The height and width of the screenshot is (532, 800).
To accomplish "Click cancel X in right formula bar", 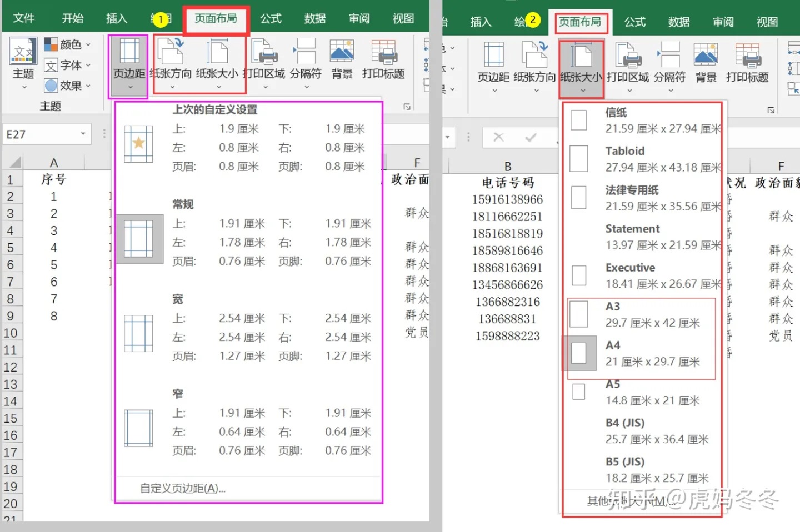I will coord(499,137).
